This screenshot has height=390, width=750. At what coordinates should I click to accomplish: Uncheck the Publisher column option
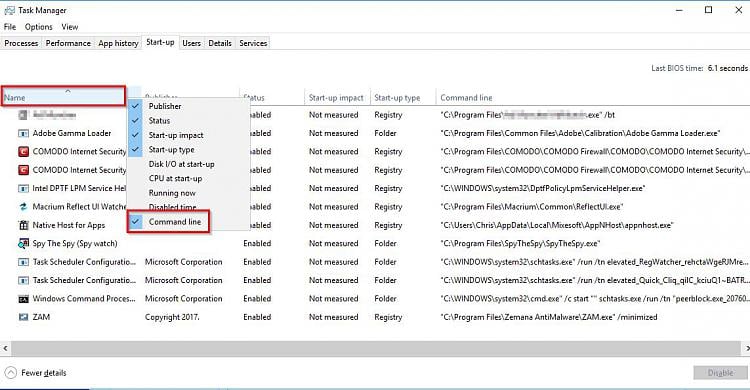pos(165,106)
